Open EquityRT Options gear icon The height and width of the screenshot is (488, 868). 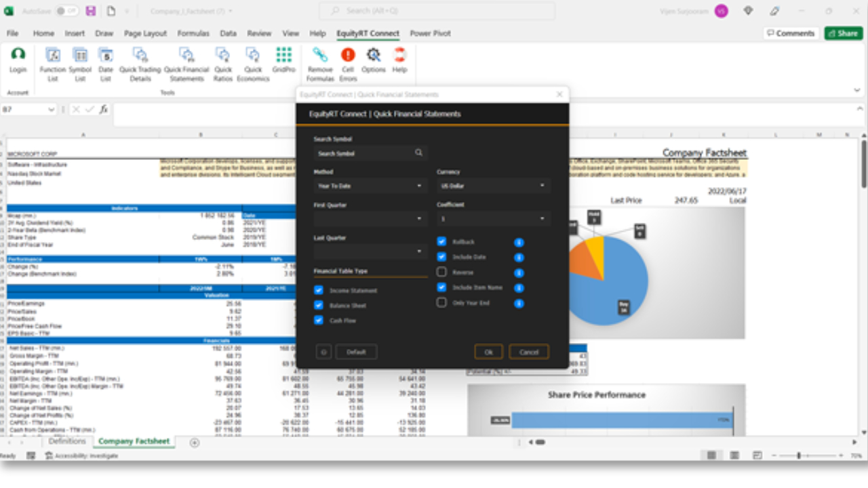[x=373, y=56]
